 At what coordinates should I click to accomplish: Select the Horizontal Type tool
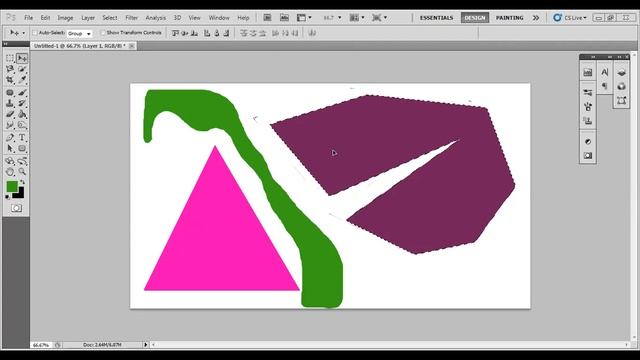[22, 138]
